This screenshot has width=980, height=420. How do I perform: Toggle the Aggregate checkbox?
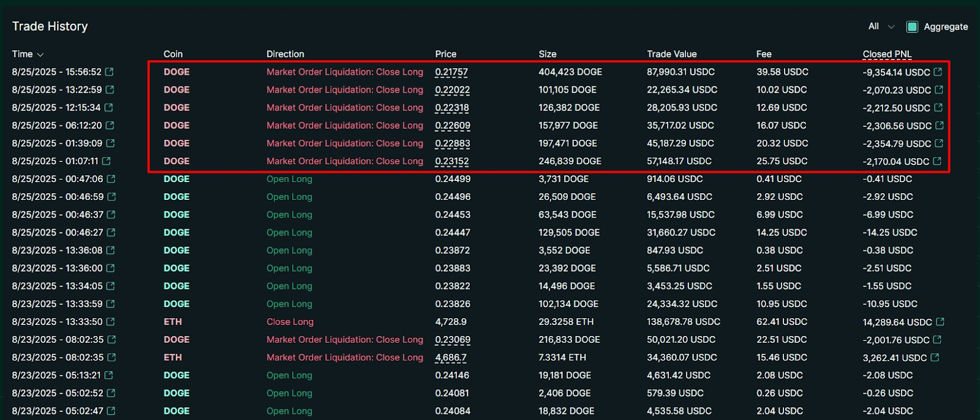(912, 26)
